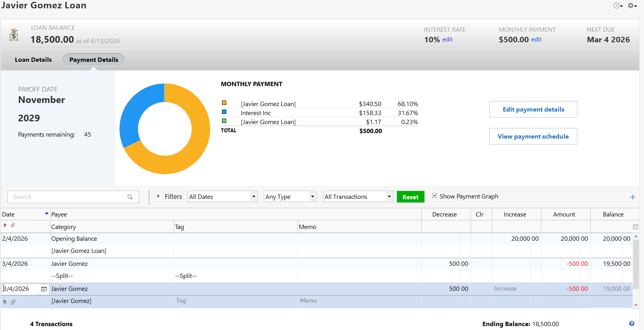Expand the Filters disclosure triangle
Viewport: 644px width, 330px height.
coord(158,197)
